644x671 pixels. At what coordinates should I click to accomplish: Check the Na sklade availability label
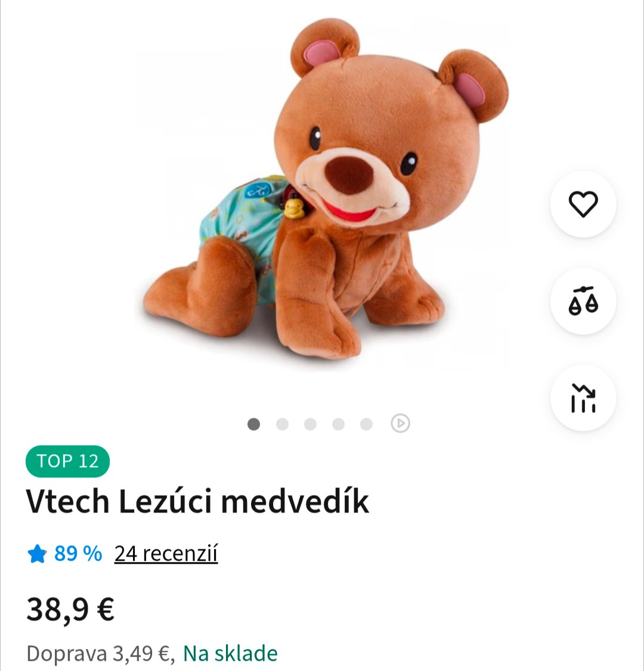pos(230,654)
